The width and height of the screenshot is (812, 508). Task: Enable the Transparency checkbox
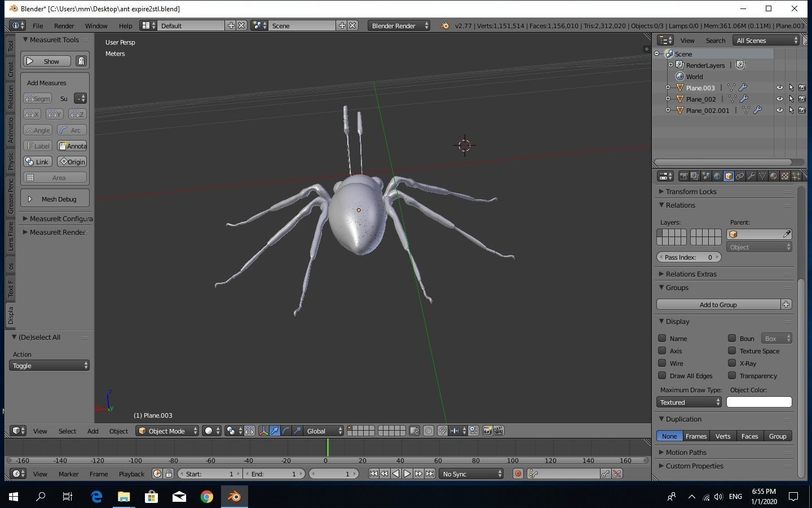coord(732,375)
